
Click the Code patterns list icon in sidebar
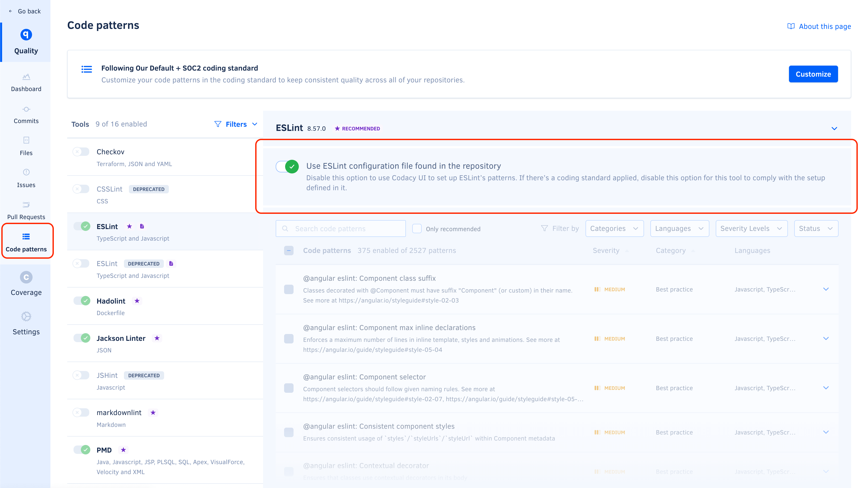(26, 236)
